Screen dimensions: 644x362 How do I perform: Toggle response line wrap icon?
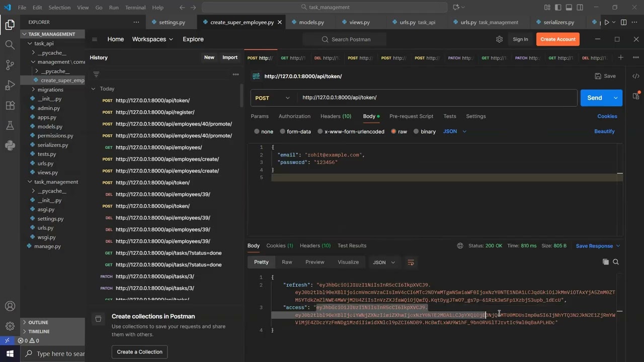411,262
